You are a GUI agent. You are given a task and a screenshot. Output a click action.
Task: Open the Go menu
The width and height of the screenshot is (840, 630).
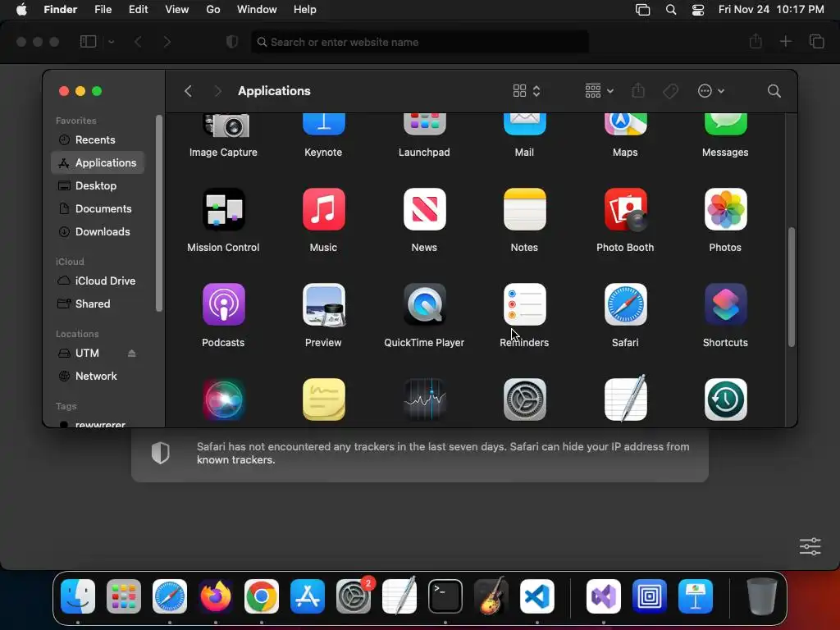coord(213,10)
